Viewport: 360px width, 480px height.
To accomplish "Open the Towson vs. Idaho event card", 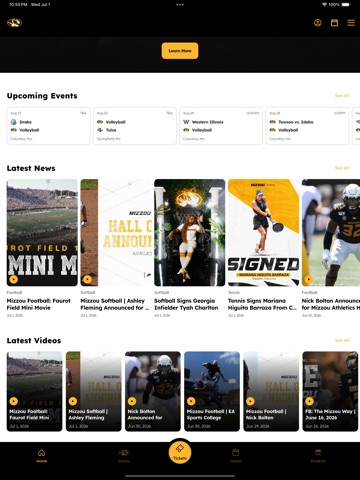I will point(307,126).
